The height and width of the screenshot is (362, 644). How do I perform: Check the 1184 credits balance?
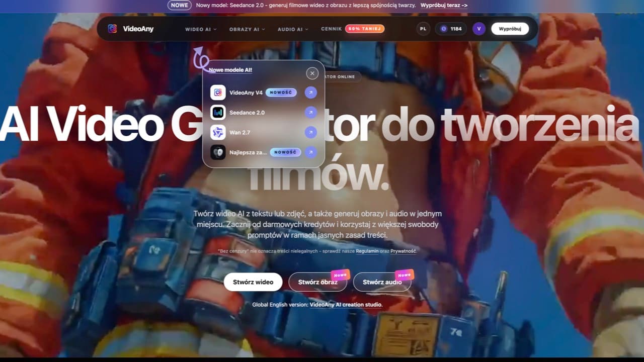[x=451, y=29]
